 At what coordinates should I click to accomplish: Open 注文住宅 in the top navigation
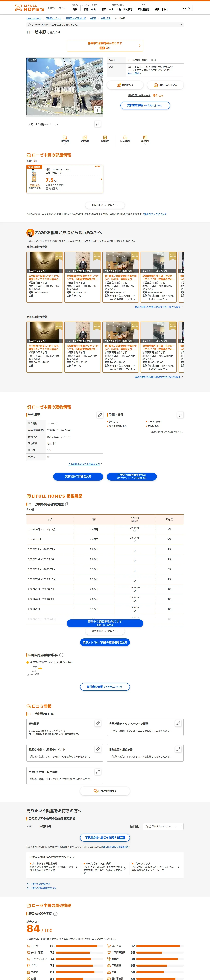point(128,9)
